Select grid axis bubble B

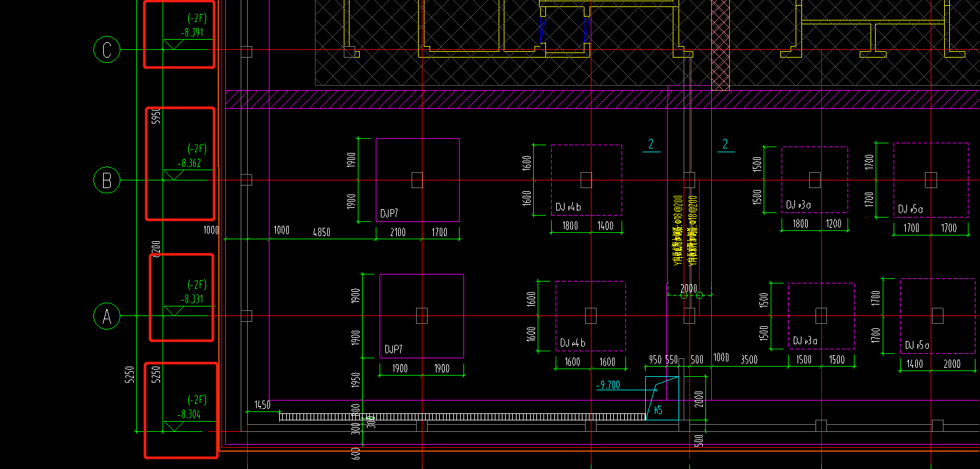pyautogui.click(x=107, y=180)
